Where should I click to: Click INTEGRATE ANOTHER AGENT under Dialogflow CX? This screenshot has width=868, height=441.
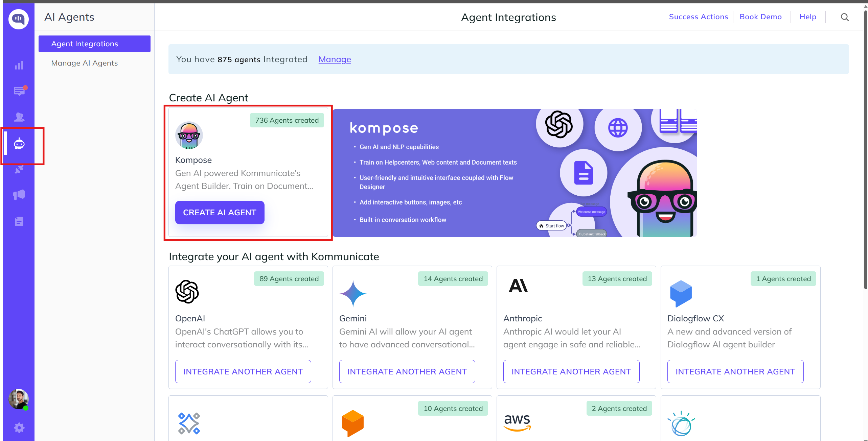pyautogui.click(x=735, y=371)
